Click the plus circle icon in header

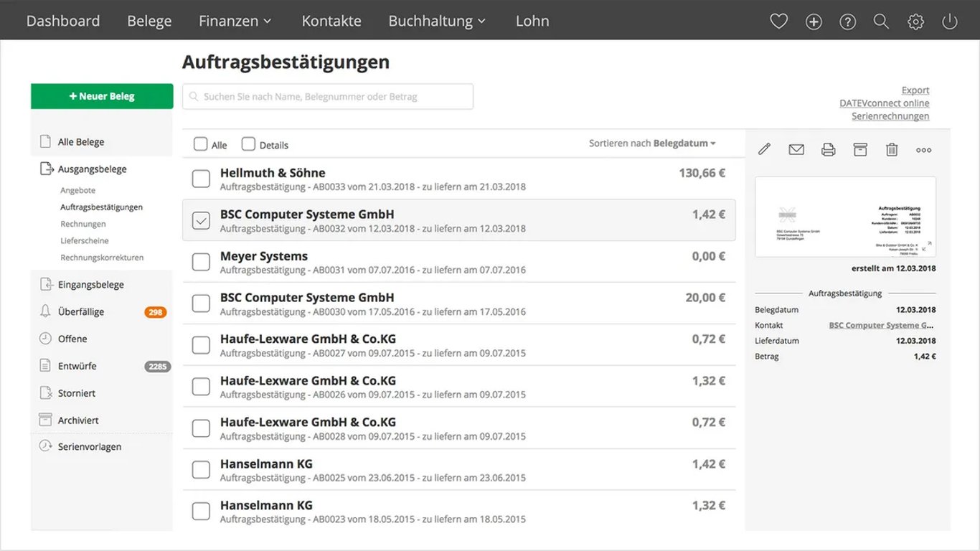pos(814,22)
